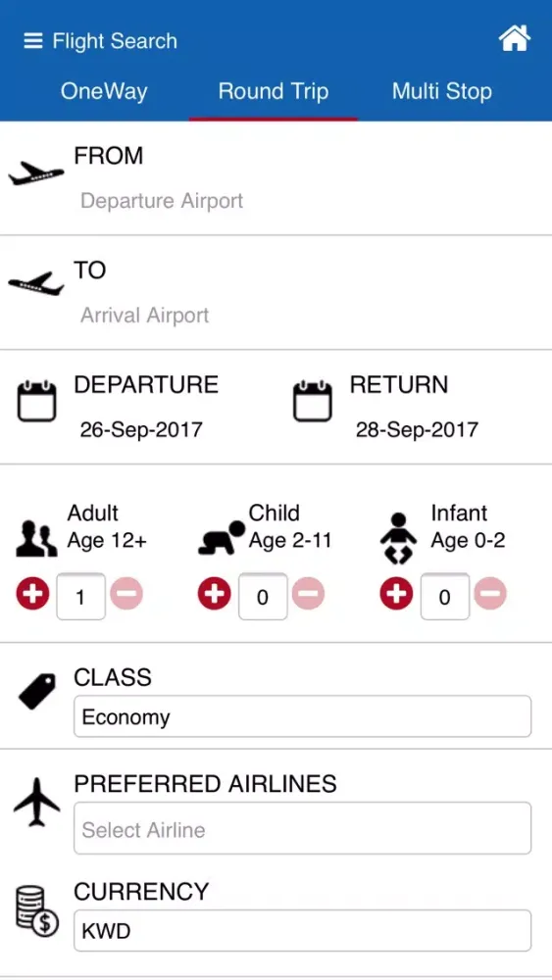Viewport: 552px width, 980px height.
Task: Switch to the Multi Stop tab
Action: click(x=442, y=92)
